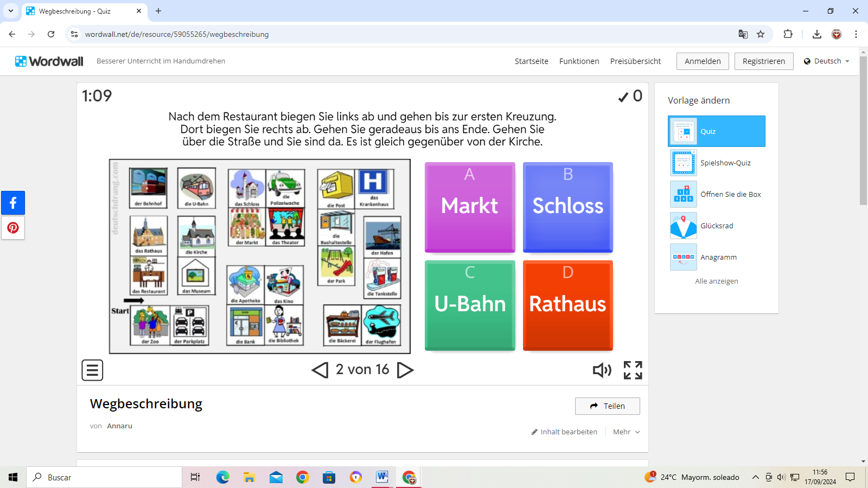Go to the next question arrow
This screenshot has height=488, width=868.
(x=405, y=370)
